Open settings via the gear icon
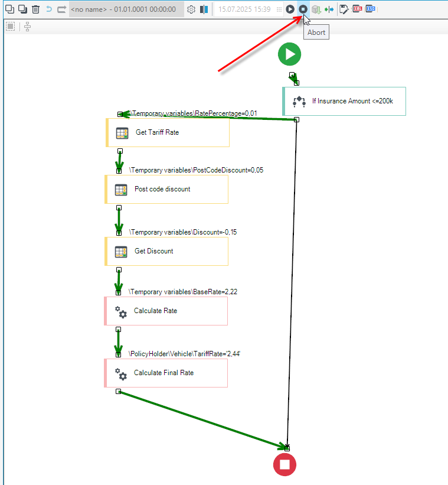Screen dimensions: 448x485 coord(191,9)
